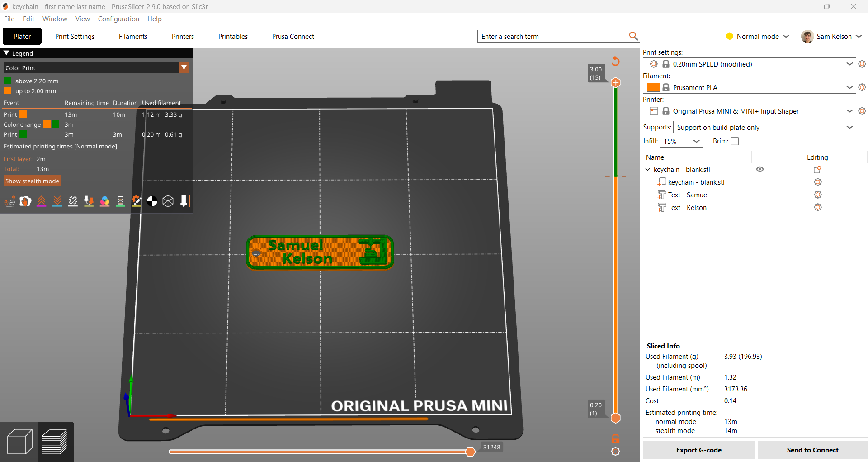868x462 pixels.
Task: Switch to sliced layers preview icon
Action: coord(55,441)
